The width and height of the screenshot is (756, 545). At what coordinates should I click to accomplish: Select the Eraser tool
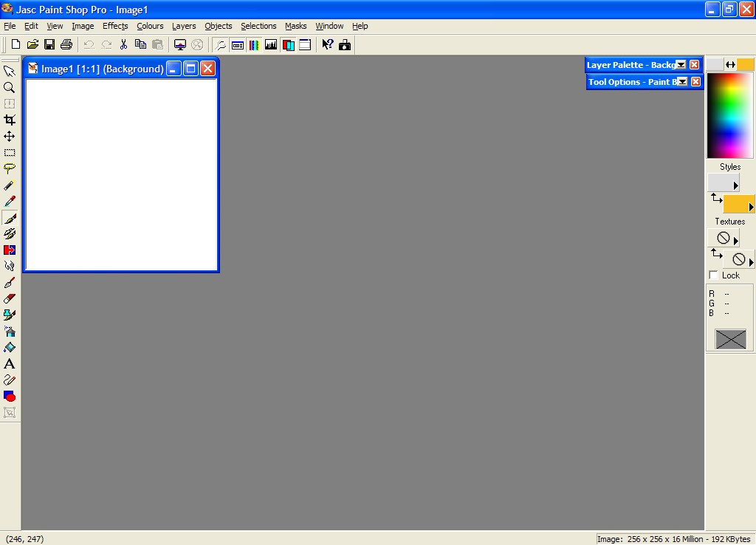tap(9, 299)
